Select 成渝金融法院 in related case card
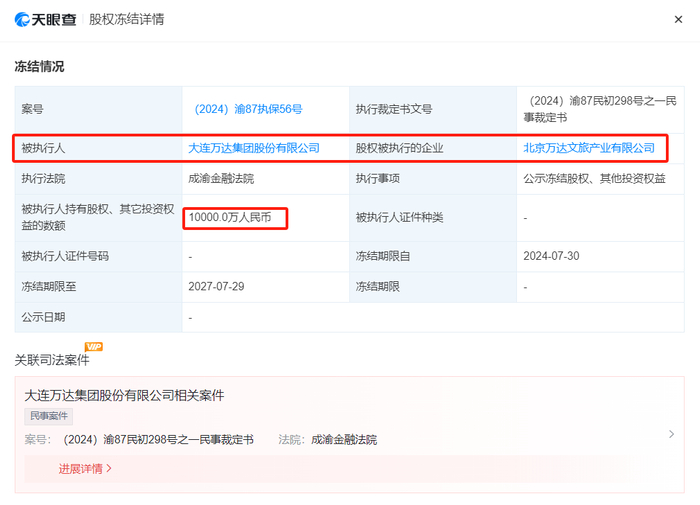This screenshot has height=505, width=700. (344, 440)
